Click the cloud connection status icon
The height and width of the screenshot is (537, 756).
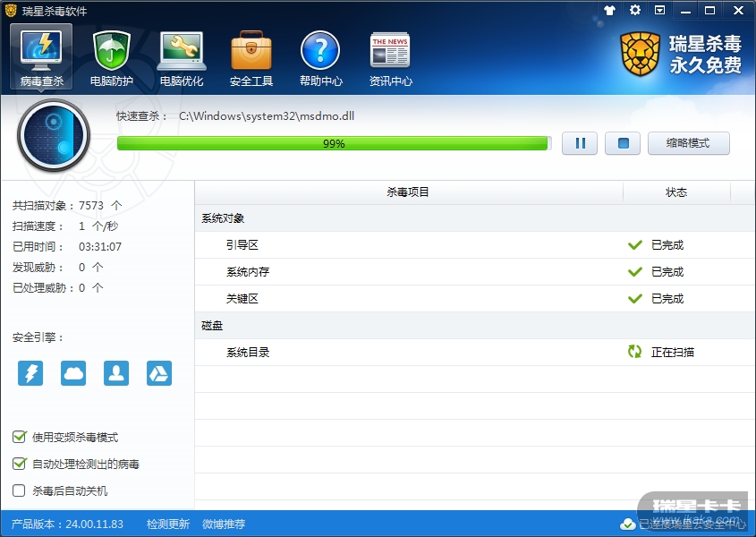point(628,524)
